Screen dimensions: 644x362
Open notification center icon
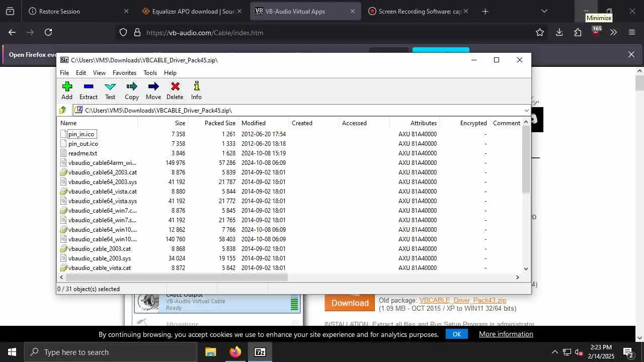[x=628, y=352]
